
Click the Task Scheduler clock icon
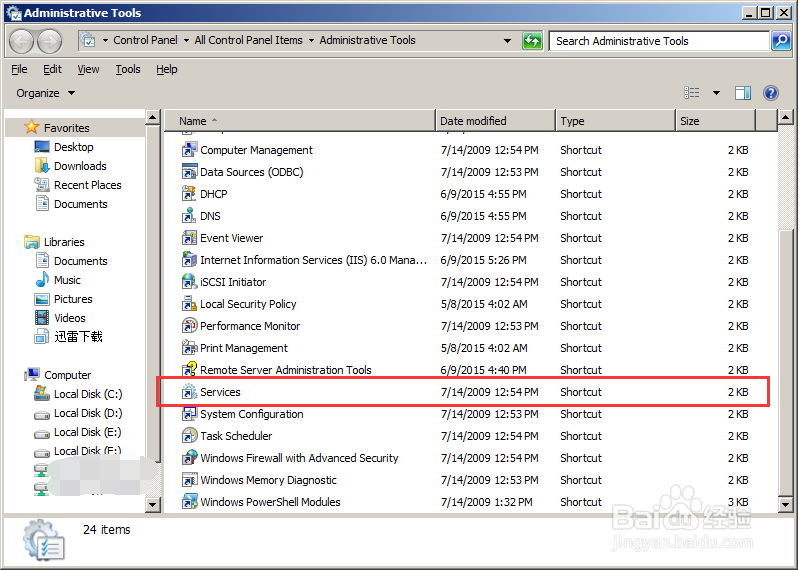[189, 436]
